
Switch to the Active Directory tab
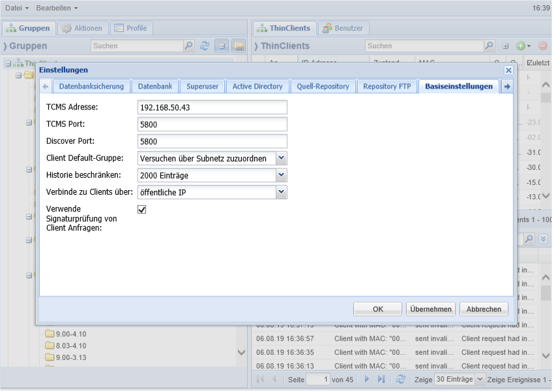(x=257, y=87)
